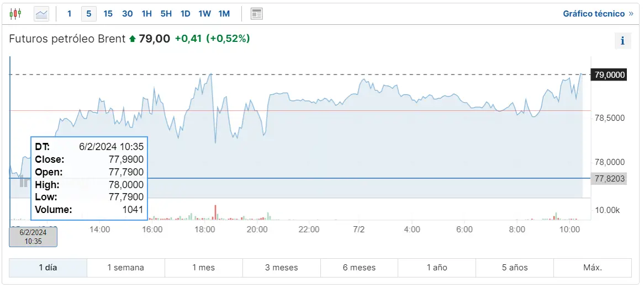
Task: Choose the 1H interval
Action: pyautogui.click(x=146, y=13)
